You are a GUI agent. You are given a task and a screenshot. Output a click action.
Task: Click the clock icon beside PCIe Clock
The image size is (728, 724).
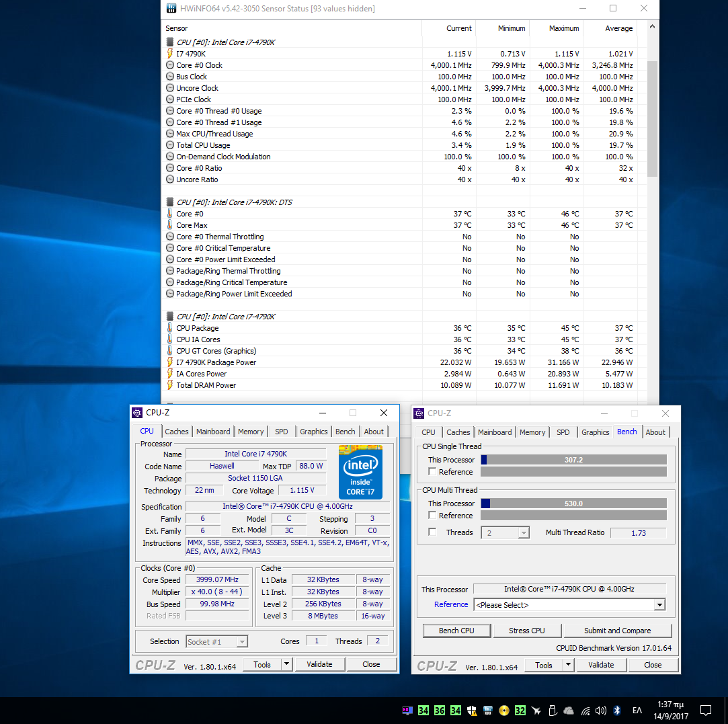coord(170,99)
